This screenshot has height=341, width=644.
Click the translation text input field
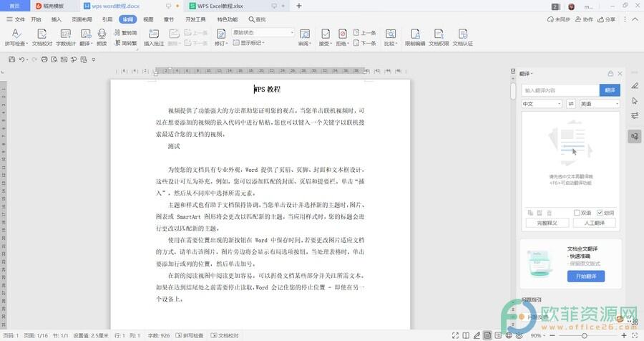pos(560,90)
